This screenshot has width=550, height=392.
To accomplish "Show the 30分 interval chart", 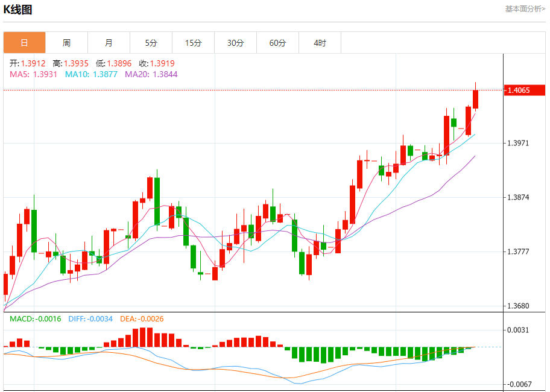I will point(236,43).
